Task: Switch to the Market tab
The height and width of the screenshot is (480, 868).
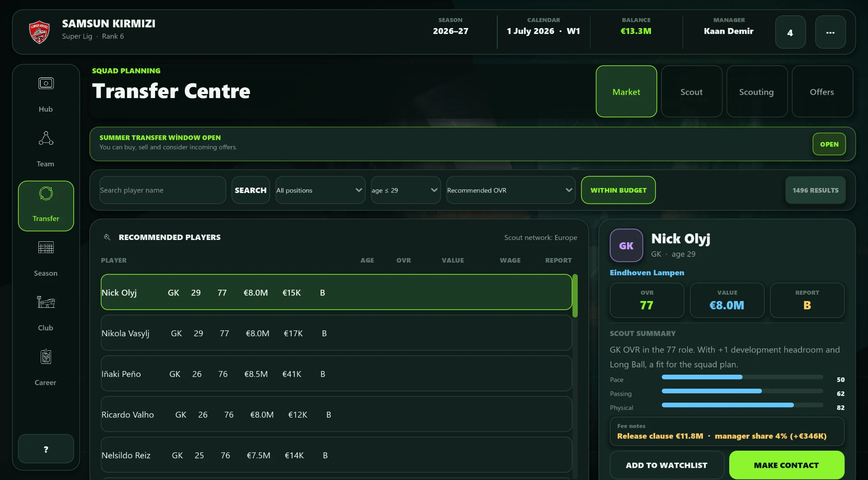Action: (x=626, y=92)
